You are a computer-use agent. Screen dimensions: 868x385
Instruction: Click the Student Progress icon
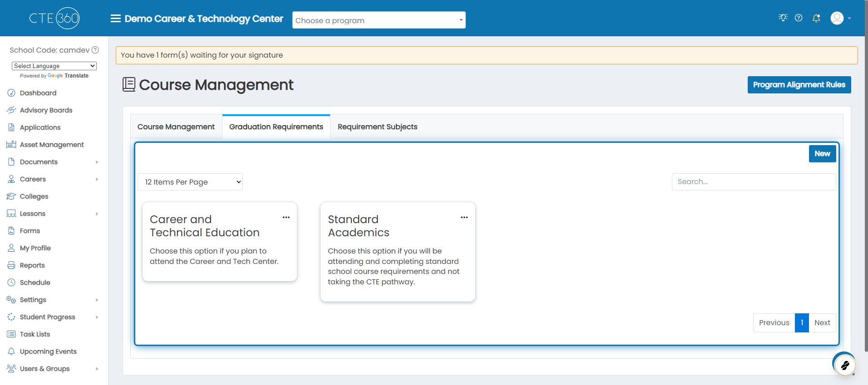[x=11, y=317]
